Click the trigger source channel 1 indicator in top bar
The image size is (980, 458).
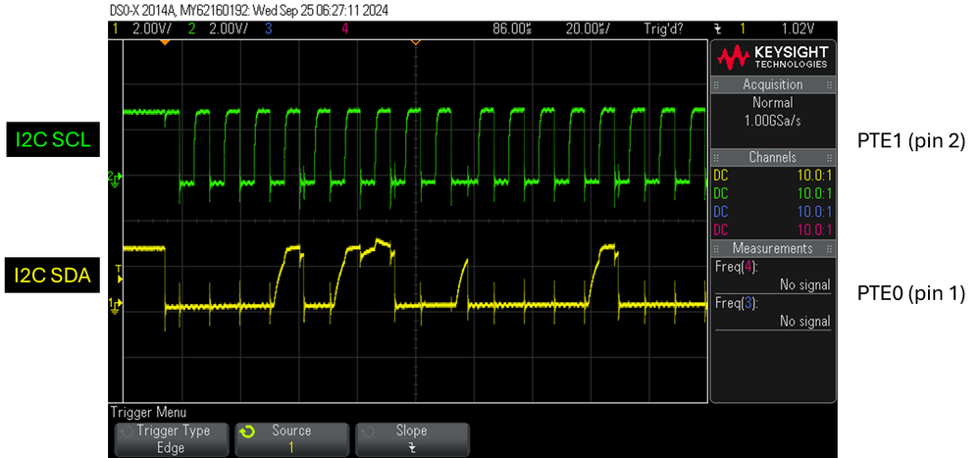pyautogui.click(x=743, y=28)
